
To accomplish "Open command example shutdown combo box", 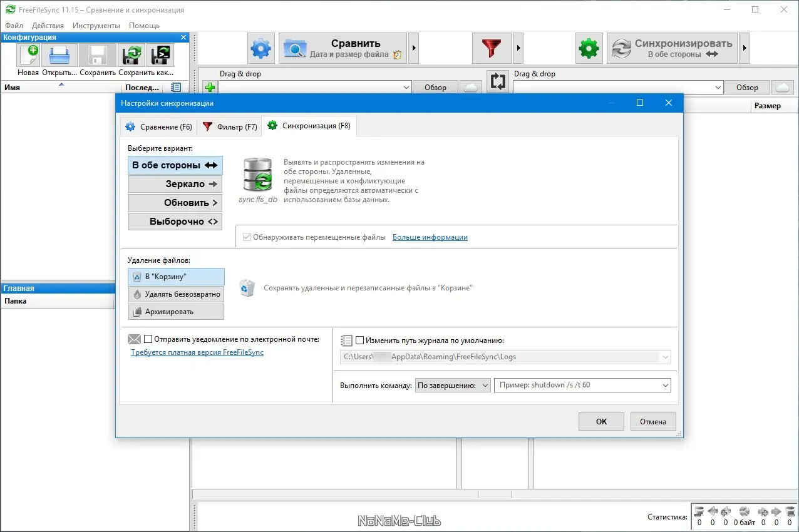I will [x=582, y=385].
